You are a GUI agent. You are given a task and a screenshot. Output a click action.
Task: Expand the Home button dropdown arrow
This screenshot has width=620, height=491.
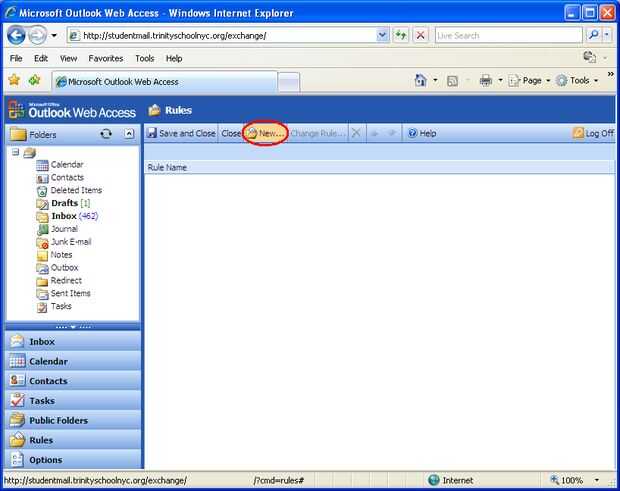(x=435, y=80)
